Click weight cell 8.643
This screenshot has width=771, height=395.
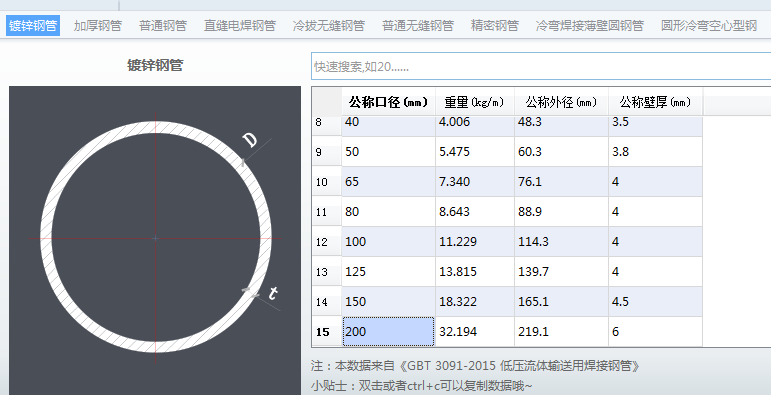coord(474,212)
